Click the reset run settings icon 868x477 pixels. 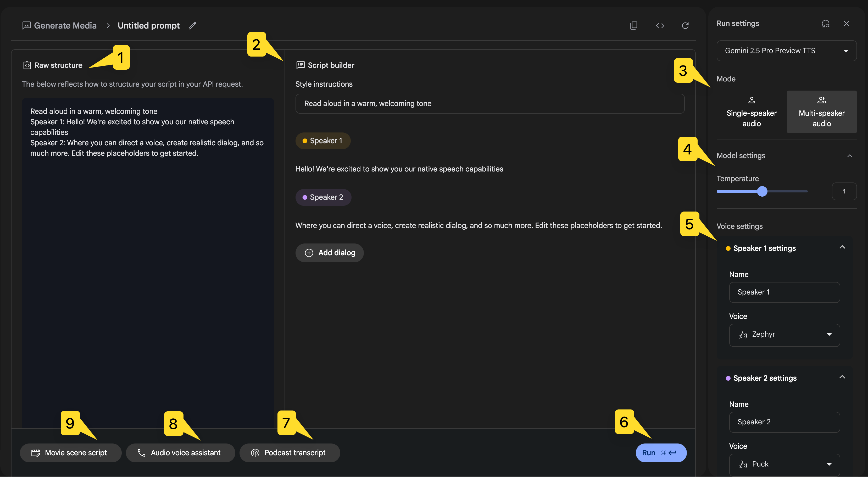tap(825, 24)
